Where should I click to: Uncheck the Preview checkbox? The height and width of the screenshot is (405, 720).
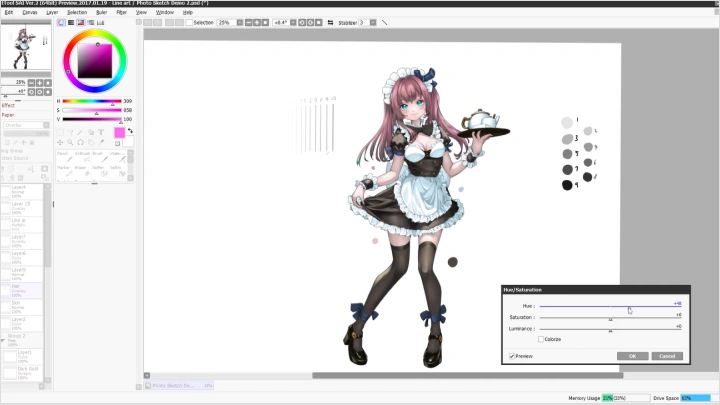[512, 356]
